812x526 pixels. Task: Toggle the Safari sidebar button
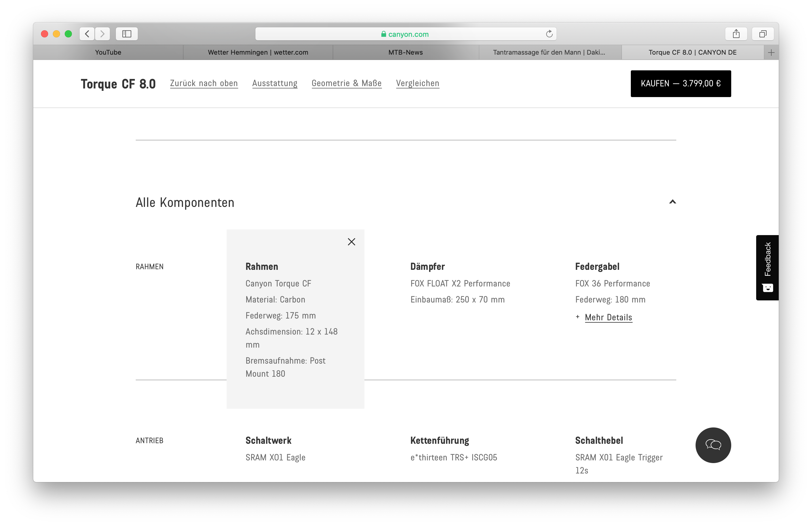click(x=127, y=34)
